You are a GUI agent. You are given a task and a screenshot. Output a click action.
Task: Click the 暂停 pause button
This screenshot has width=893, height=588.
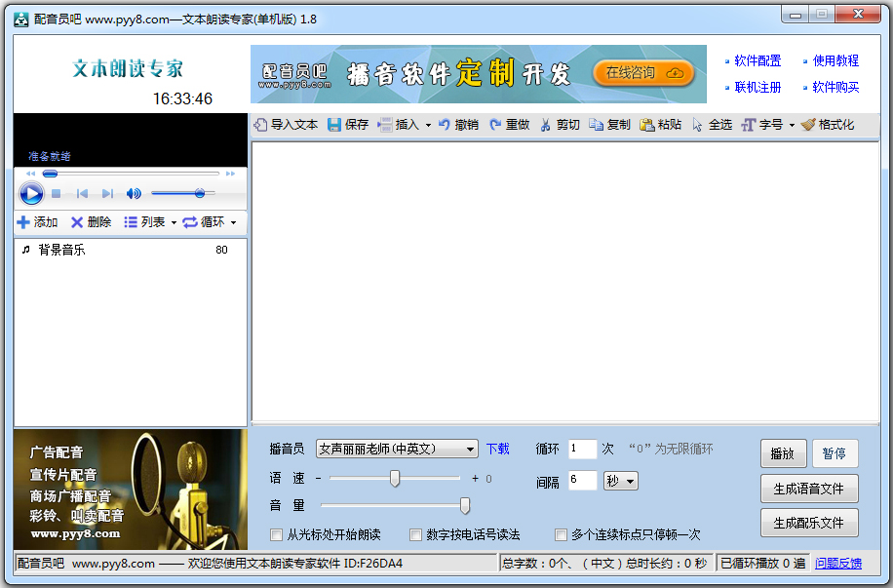coord(835,453)
